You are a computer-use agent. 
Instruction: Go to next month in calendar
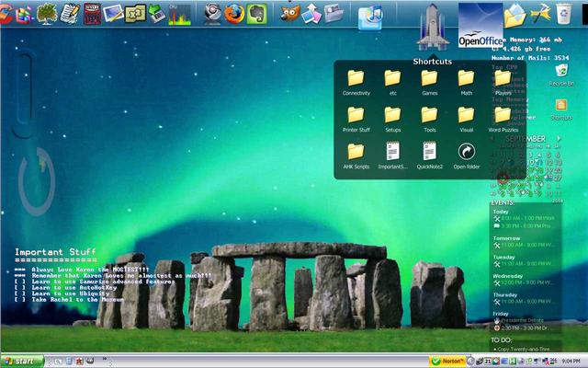(x=558, y=139)
